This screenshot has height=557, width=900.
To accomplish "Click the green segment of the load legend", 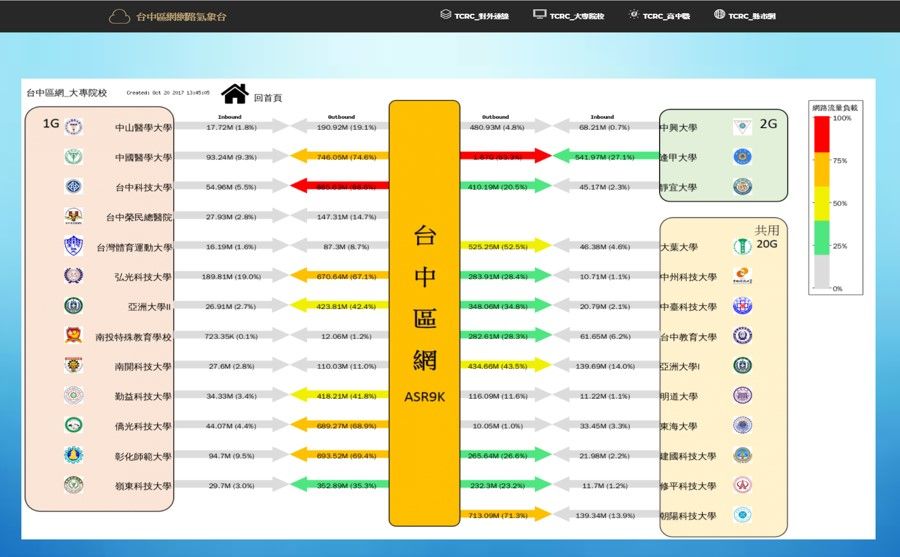I will click(822, 238).
